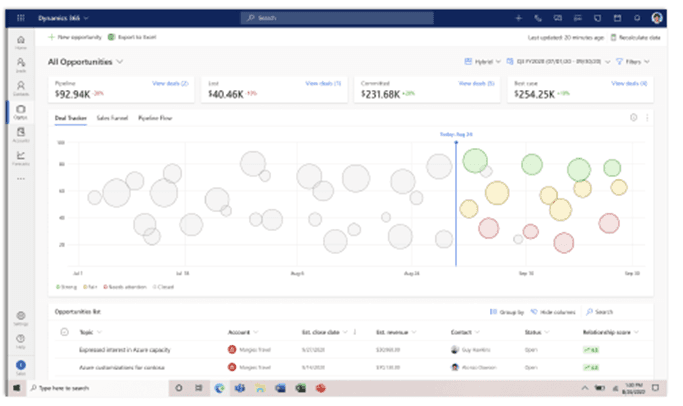Expand the Filters dropdown
This screenshot has width=683, height=406.
(634, 62)
